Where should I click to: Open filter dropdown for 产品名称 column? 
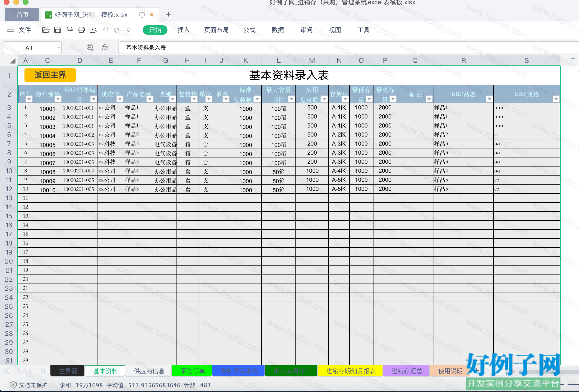click(x=150, y=99)
